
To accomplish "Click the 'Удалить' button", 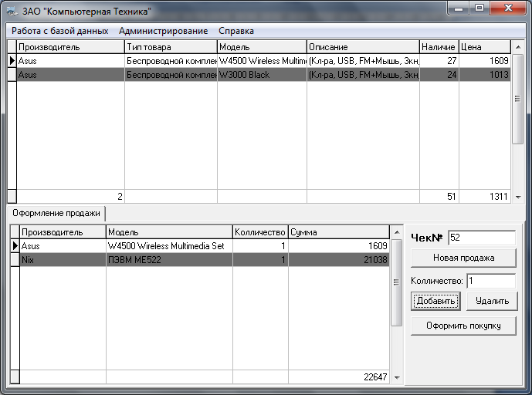I will click(x=492, y=301).
